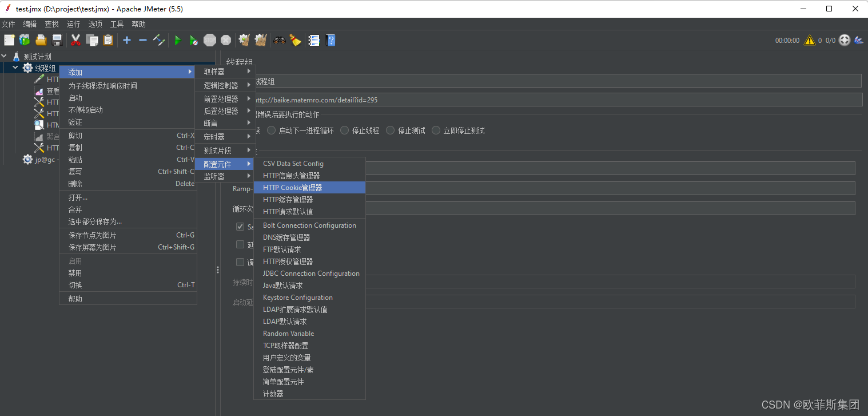Collapse the 线程组 tree node

click(x=15, y=68)
